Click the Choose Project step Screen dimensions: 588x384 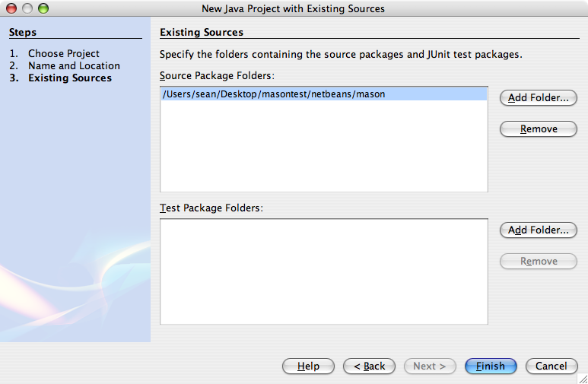click(x=63, y=54)
